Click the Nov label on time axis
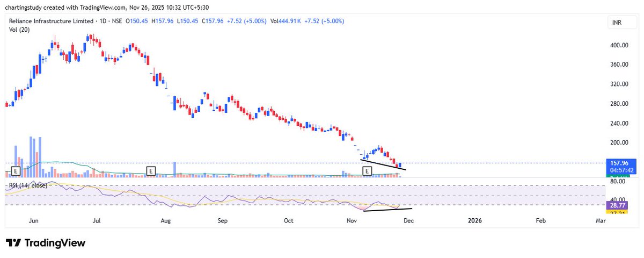 [353, 220]
